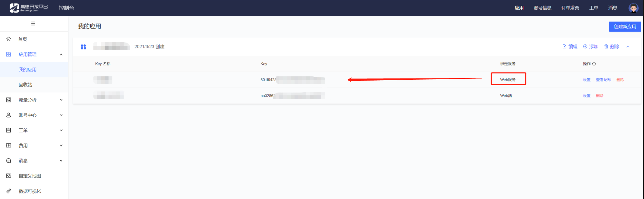Click 删除 in the application header
The image size is (644, 199).
pyautogui.click(x=615, y=47)
